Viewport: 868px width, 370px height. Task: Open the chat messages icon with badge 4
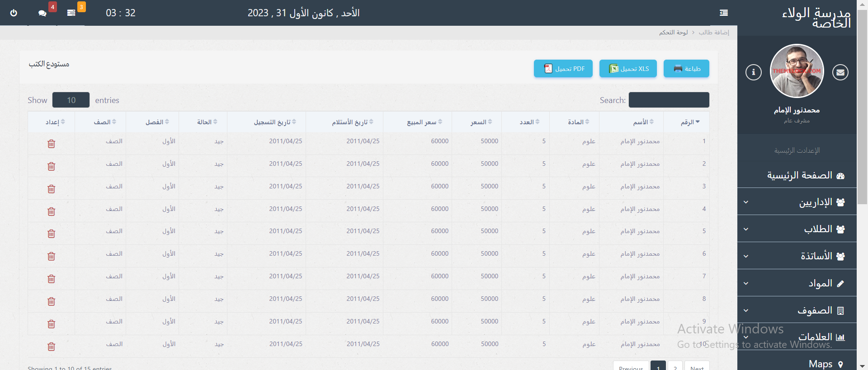(42, 13)
